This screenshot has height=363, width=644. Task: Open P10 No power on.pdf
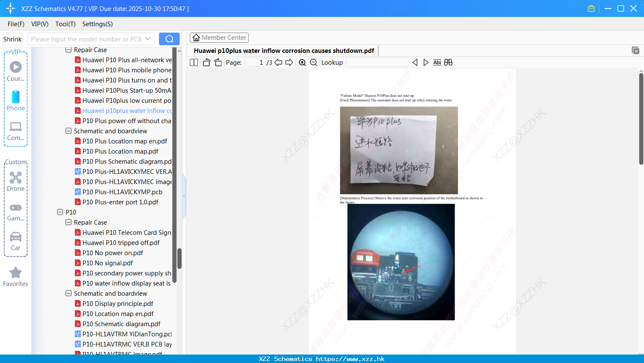coord(109,253)
